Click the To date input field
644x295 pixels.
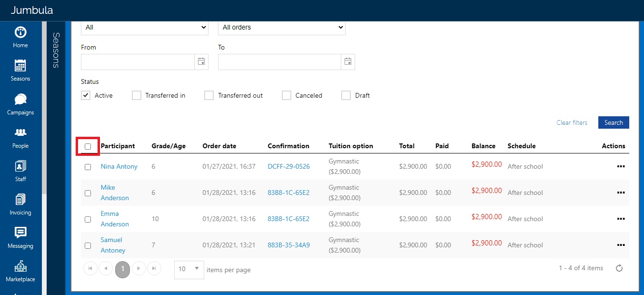tap(280, 62)
